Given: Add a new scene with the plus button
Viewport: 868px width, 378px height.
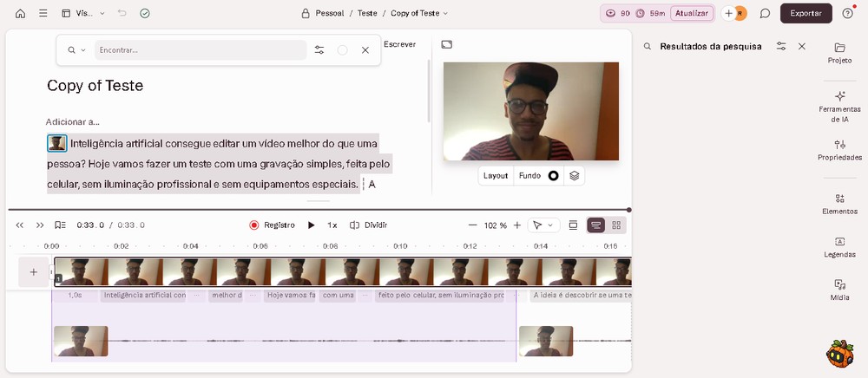Looking at the screenshot, I should 34,272.
